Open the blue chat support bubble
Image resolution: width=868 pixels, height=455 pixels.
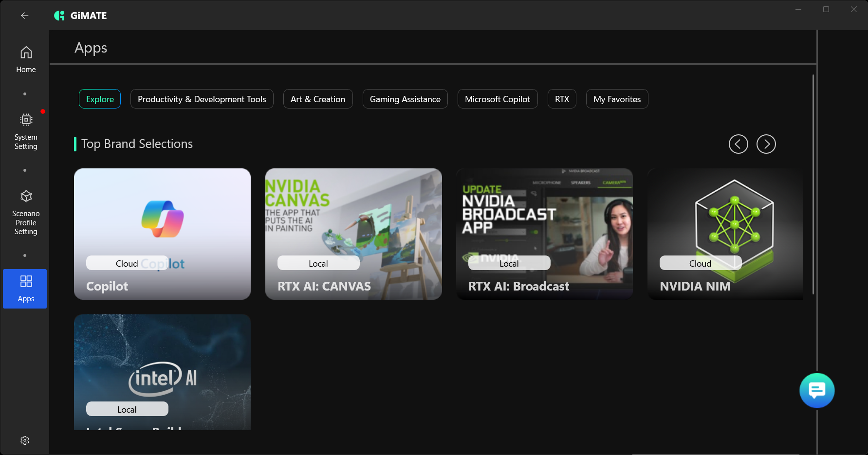click(817, 390)
